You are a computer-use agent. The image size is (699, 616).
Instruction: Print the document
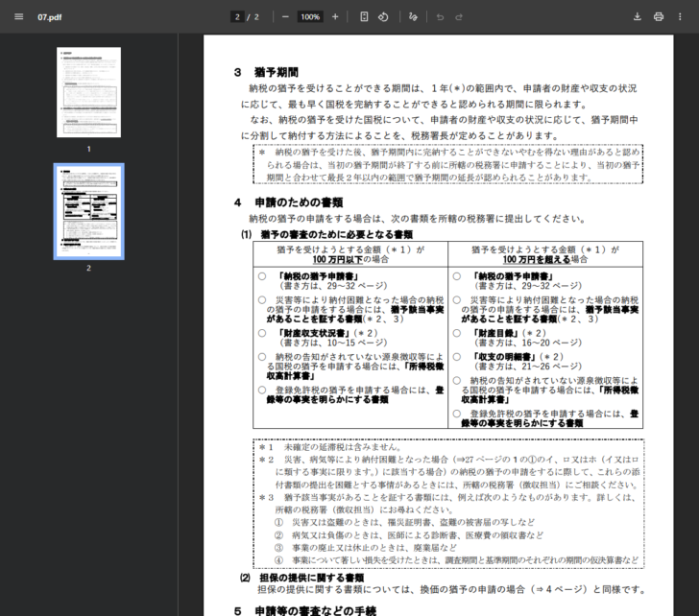click(x=659, y=17)
